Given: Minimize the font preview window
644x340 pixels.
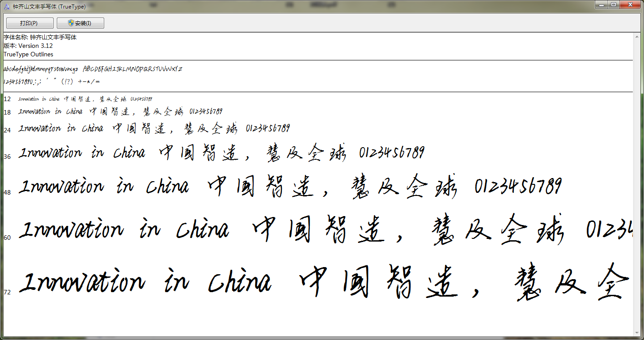Looking at the screenshot, I should 602,5.
